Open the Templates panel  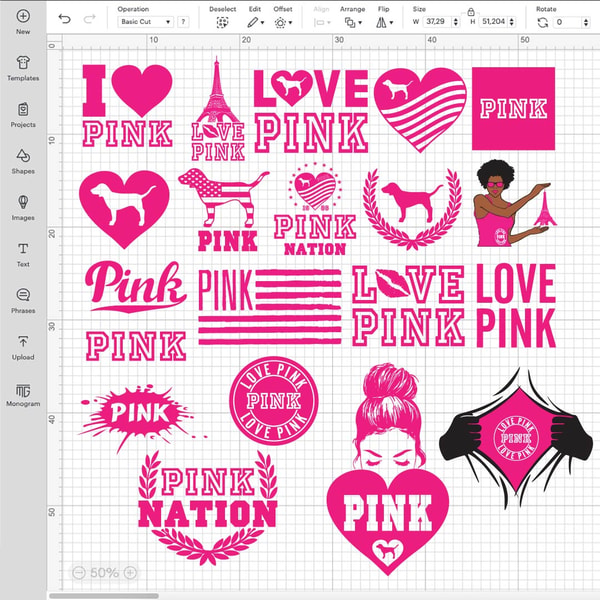point(23,68)
